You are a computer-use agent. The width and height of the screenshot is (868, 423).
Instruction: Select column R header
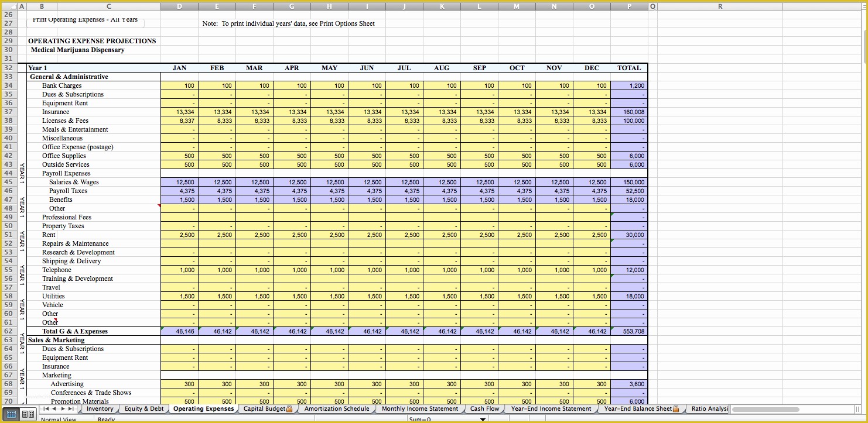coord(720,6)
